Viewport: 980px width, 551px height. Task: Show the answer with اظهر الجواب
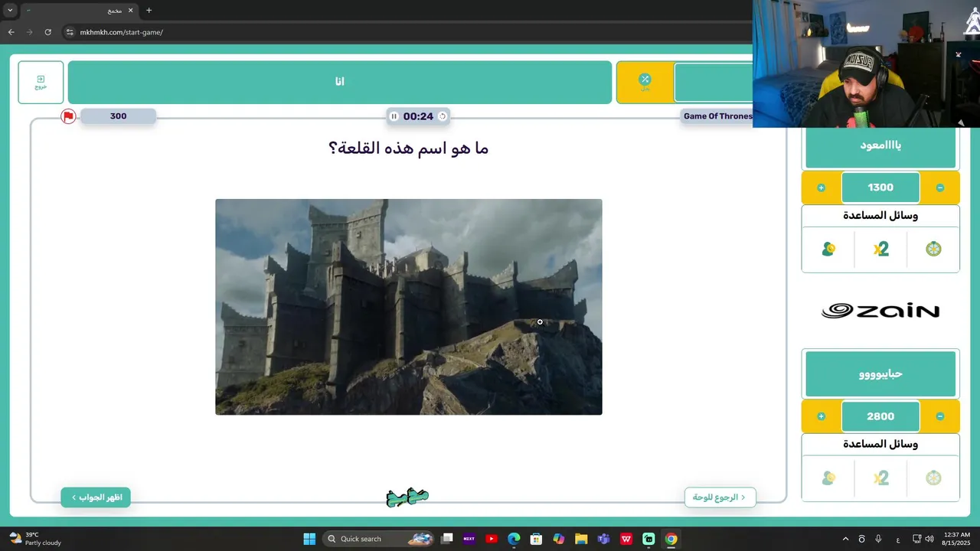point(96,497)
